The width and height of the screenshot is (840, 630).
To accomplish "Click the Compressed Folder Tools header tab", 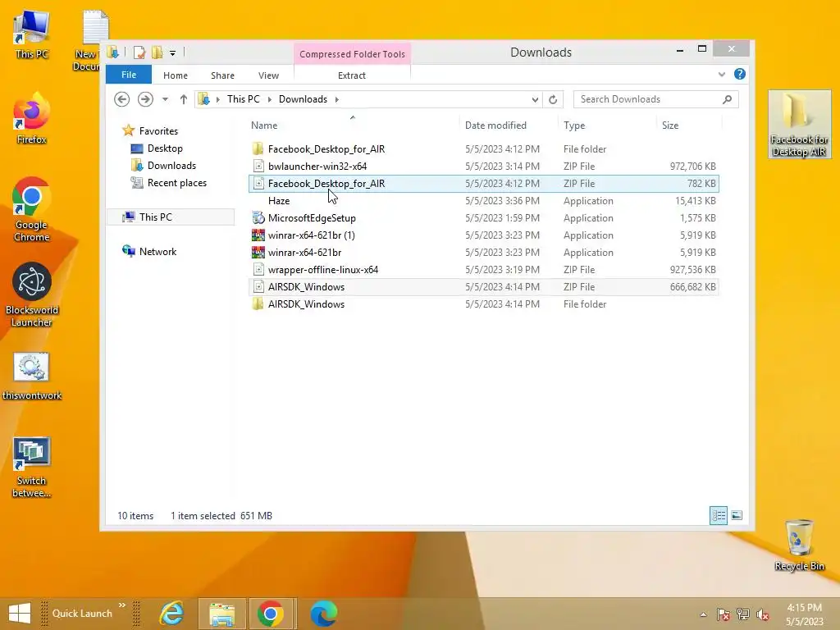I will click(x=352, y=54).
